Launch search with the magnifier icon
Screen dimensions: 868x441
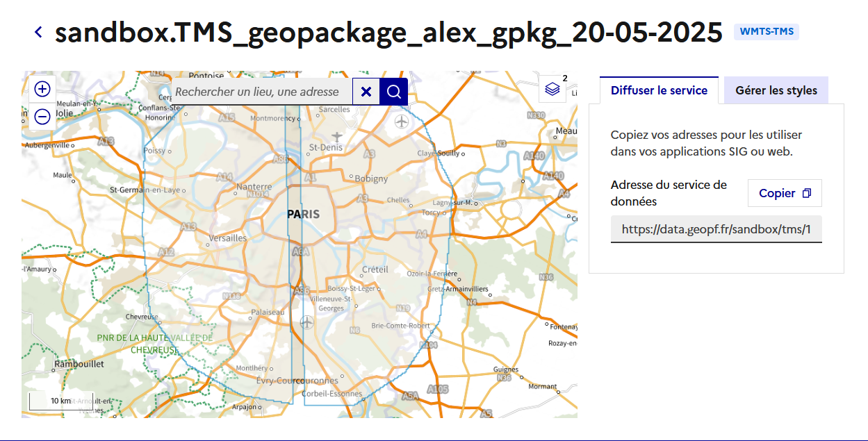[393, 91]
